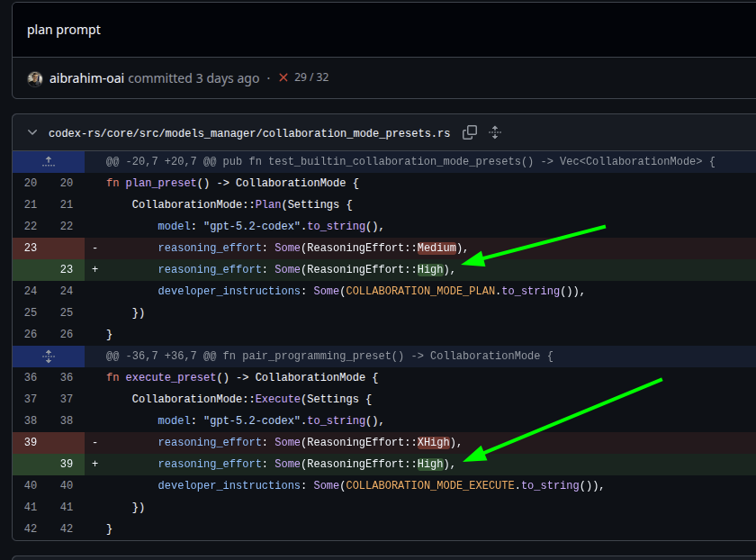
Task: Click old line number 20 in gutter
Action: [x=31, y=183]
